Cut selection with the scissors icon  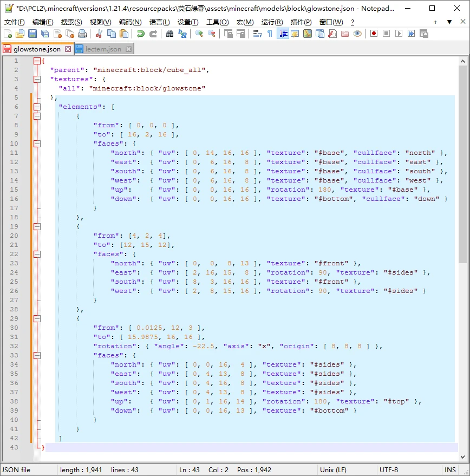click(99, 34)
